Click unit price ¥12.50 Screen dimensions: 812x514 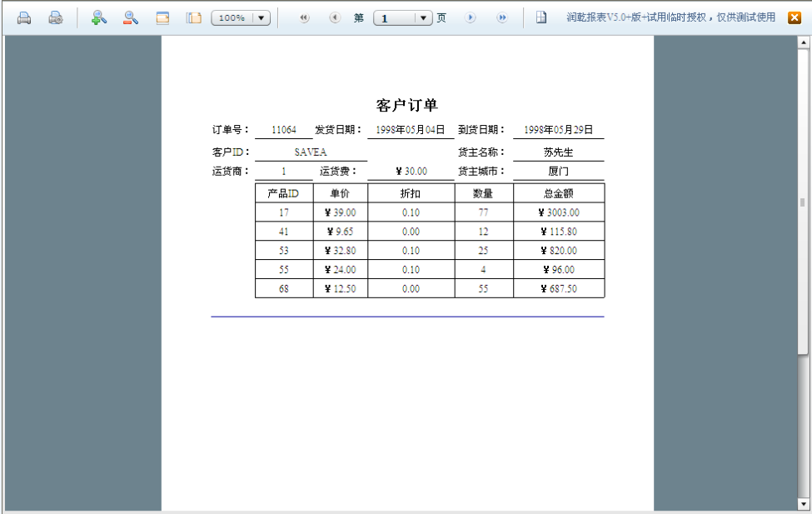click(x=341, y=288)
